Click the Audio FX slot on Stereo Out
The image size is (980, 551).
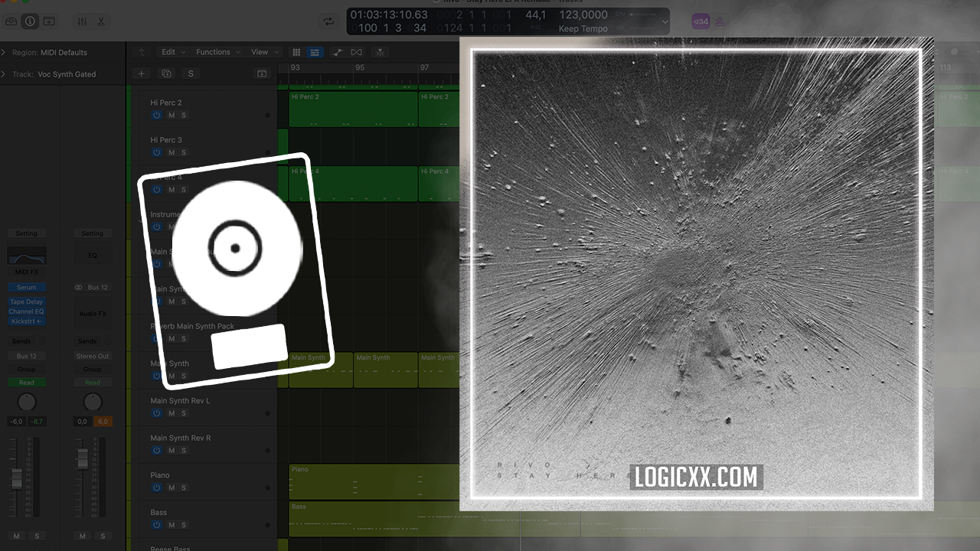93,314
